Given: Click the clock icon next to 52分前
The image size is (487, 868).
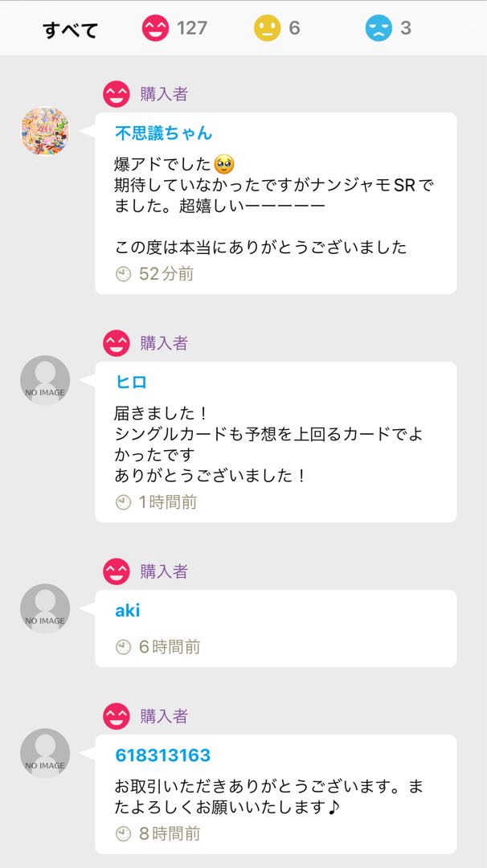Looking at the screenshot, I should (122, 272).
